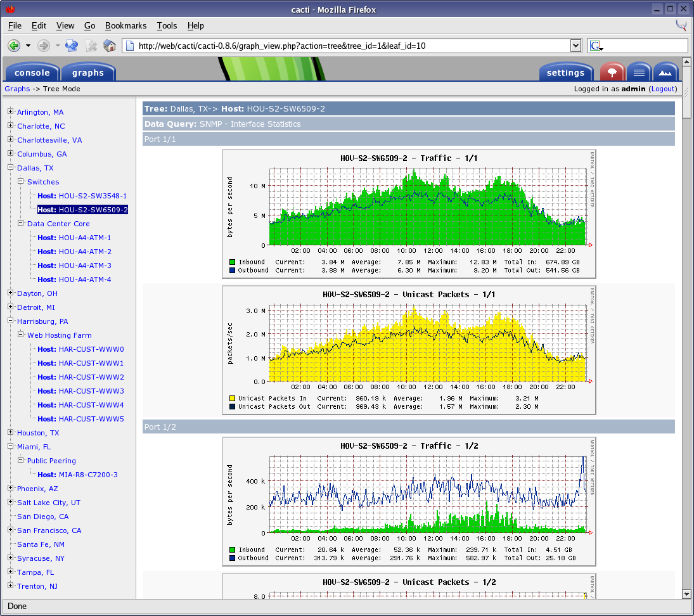Select the red tree view mode icon

(612, 72)
